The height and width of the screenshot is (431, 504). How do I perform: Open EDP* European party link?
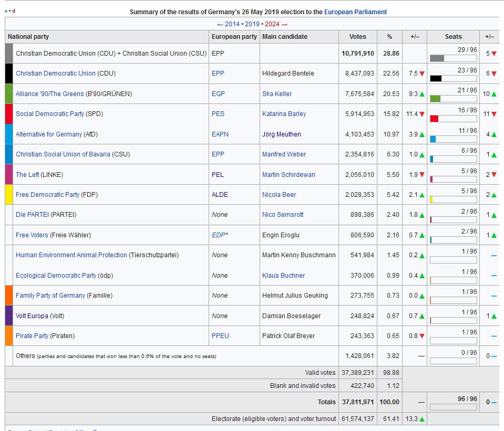tap(220, 235)
